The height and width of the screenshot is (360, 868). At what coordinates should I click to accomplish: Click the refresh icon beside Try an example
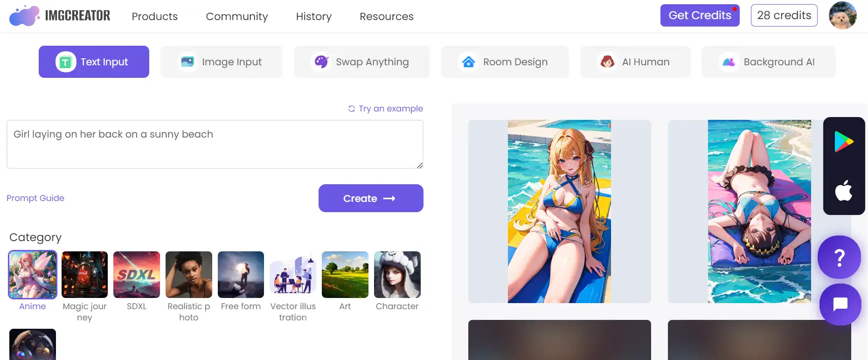352,109
